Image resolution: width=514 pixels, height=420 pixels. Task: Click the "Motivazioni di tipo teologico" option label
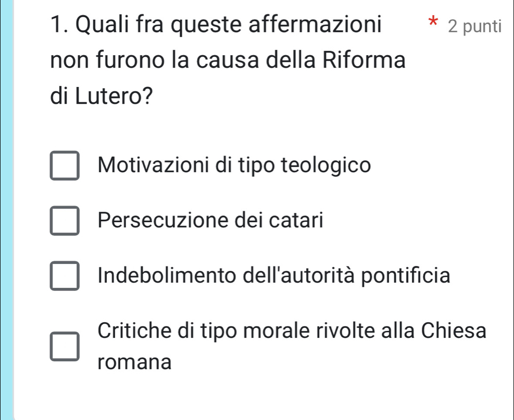(x=234, y=165)
